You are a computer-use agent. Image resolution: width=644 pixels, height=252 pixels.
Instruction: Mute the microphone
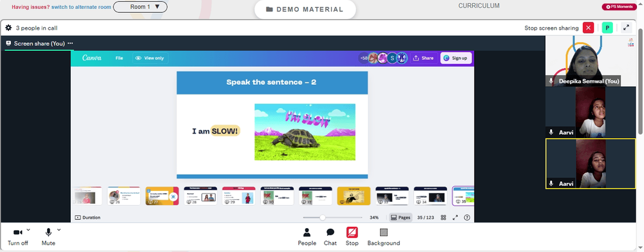pyautogui.click(x=48, y=237)
